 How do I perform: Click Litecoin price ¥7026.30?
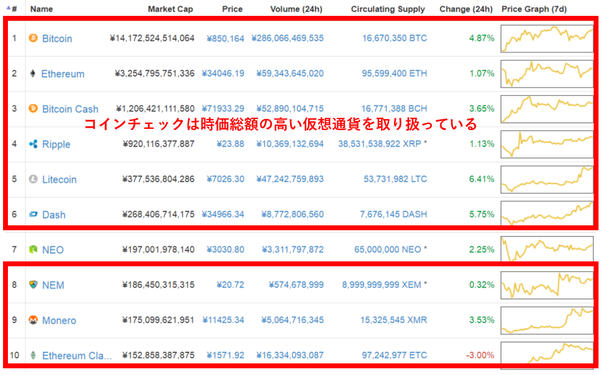[225, 179]
